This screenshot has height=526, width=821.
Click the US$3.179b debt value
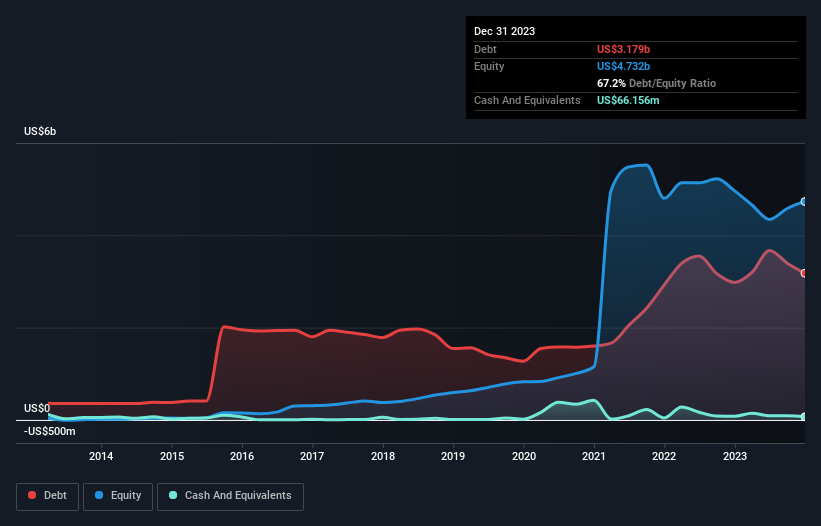point(623,49)
